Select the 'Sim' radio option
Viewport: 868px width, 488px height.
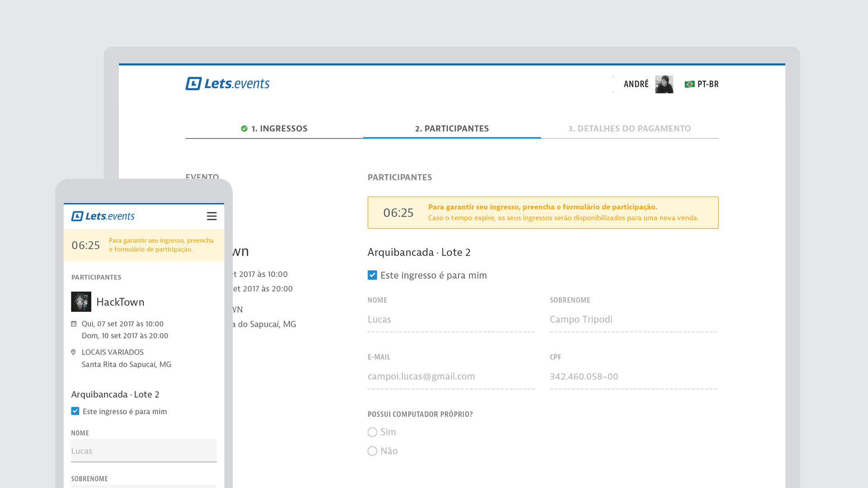(x=372, y=432)
